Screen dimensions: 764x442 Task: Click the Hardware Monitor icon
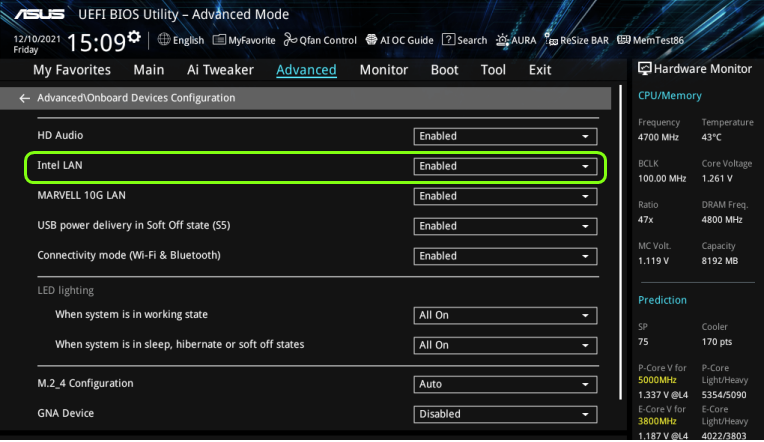(x=644, y=69)
